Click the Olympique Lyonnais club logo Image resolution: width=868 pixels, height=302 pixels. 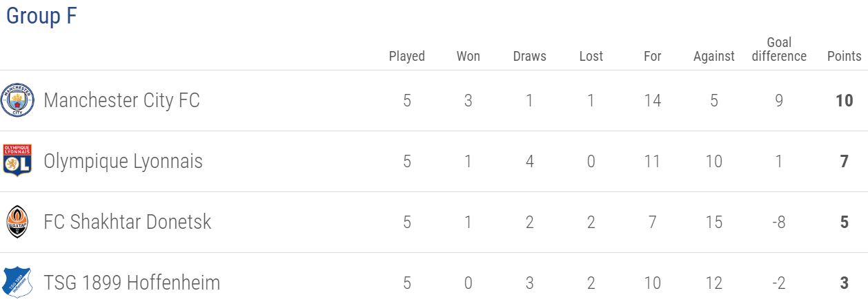tap(17, 161)
